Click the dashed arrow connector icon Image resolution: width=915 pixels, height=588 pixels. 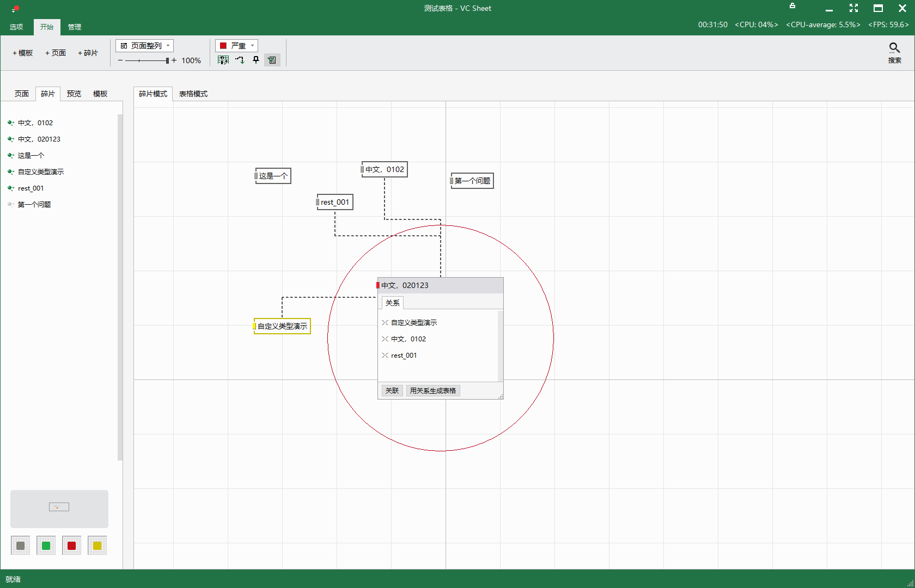(240, 60)
